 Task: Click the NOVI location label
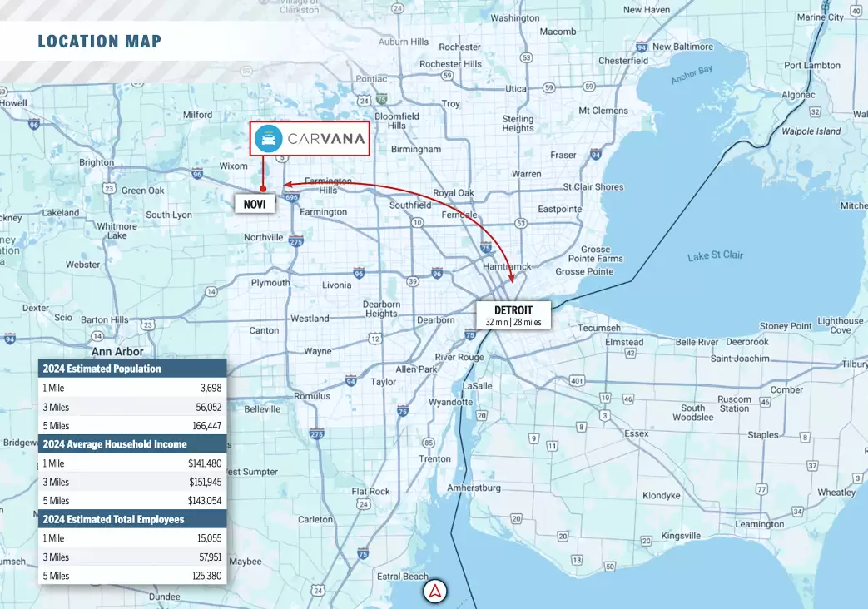coord(255,205)
